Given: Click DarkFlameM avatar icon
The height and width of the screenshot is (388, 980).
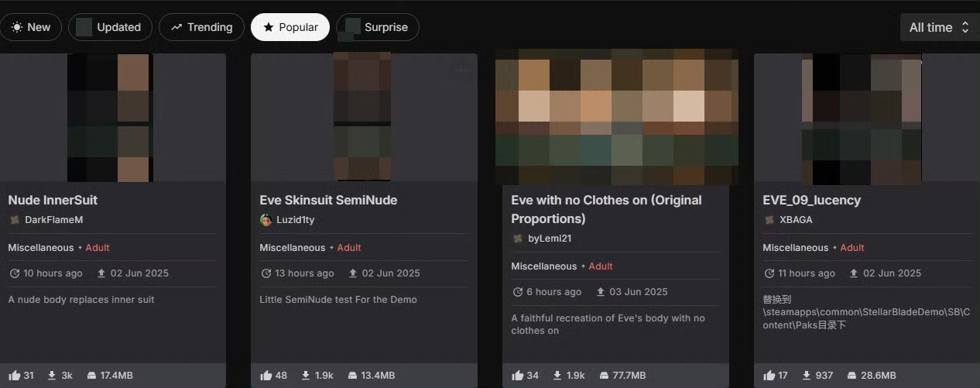Looking at the screenshot, I should pos(14,220).
